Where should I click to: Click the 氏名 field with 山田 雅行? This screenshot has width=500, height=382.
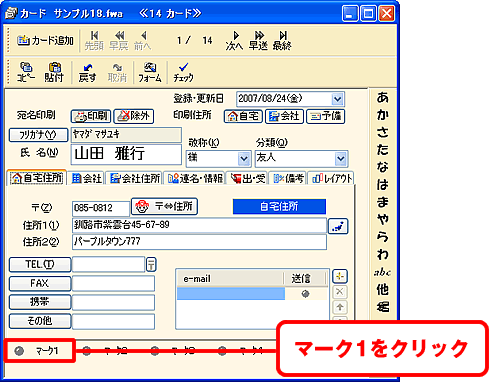point(126,154)
